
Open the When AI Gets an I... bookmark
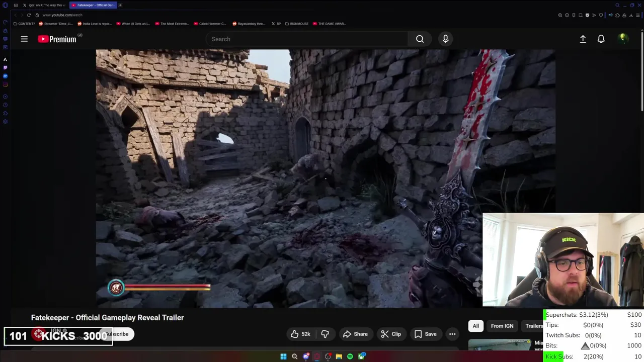coord(133,24)
